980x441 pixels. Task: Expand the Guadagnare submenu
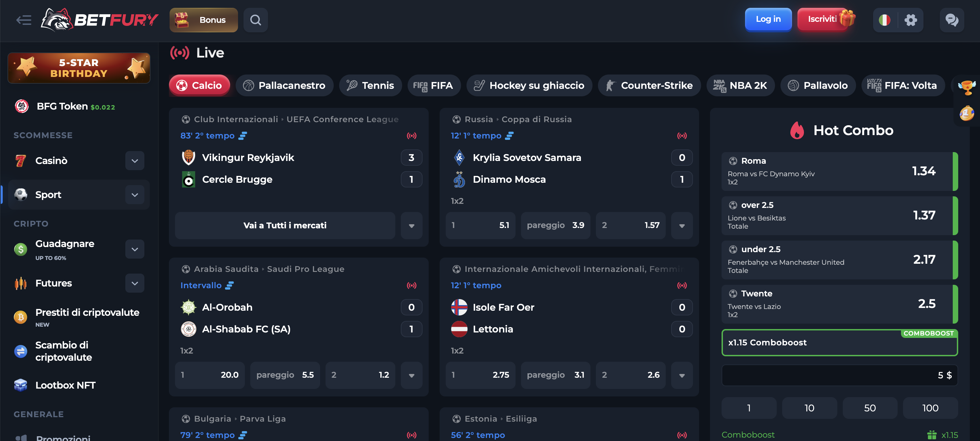(134, 249)
